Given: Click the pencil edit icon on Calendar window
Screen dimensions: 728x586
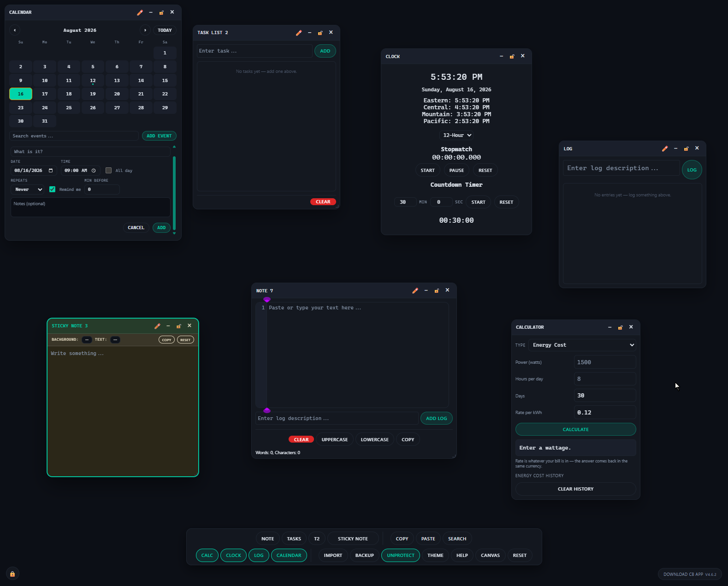Looking at the screenshot, I should tap(140, 12).
